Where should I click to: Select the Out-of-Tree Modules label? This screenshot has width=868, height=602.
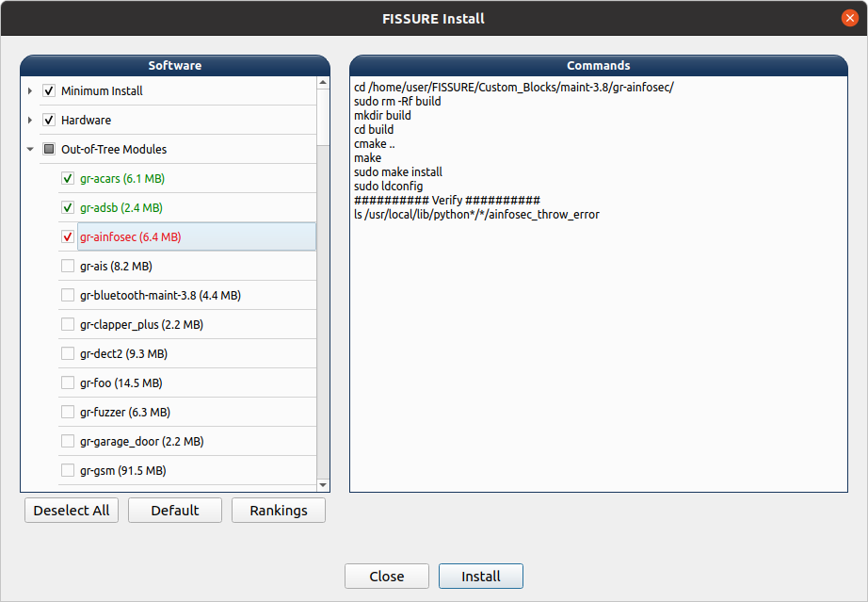(114, 150)
